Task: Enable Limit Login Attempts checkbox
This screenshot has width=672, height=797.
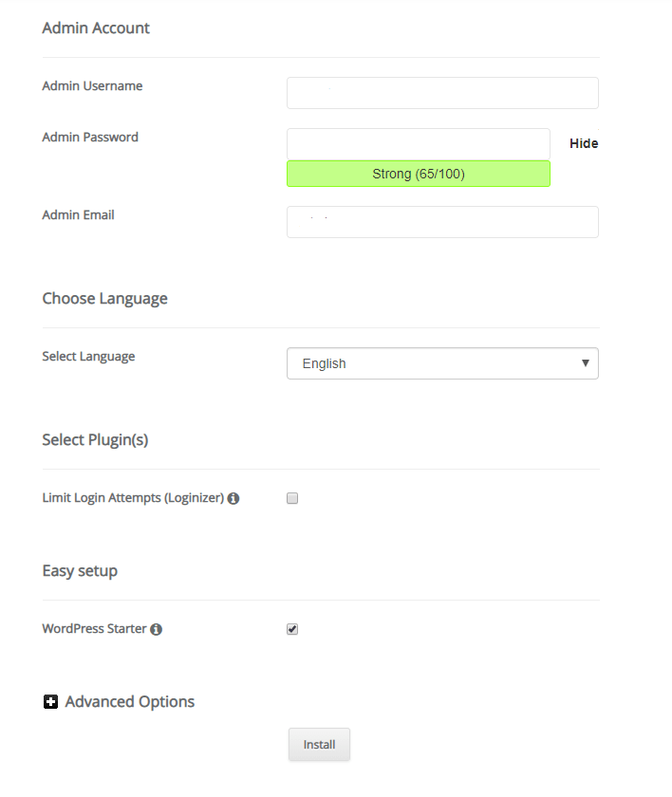Action: tap(292, 498)
